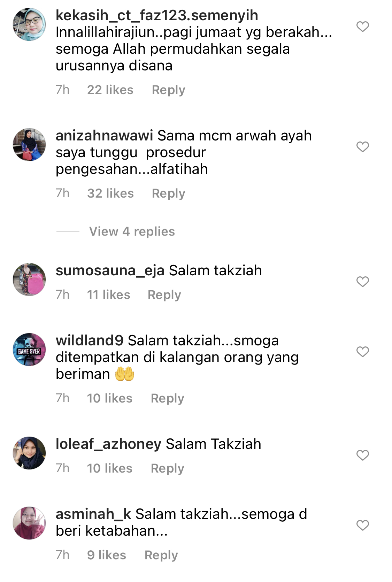Open the sumosauna_eja username link
Screen dimensions: 392x582
(x=110, y=271)
